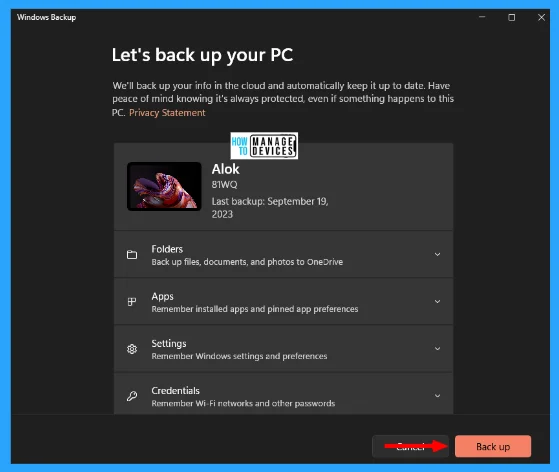Click 'Back up files, documents, and photos to OneDrive'

coord(247,262)
